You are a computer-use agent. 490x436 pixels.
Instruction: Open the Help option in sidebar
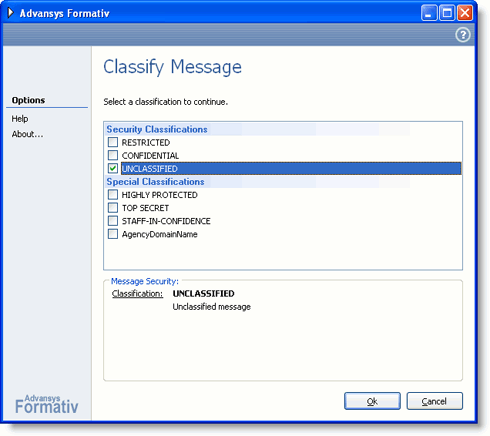click(20, 119)
